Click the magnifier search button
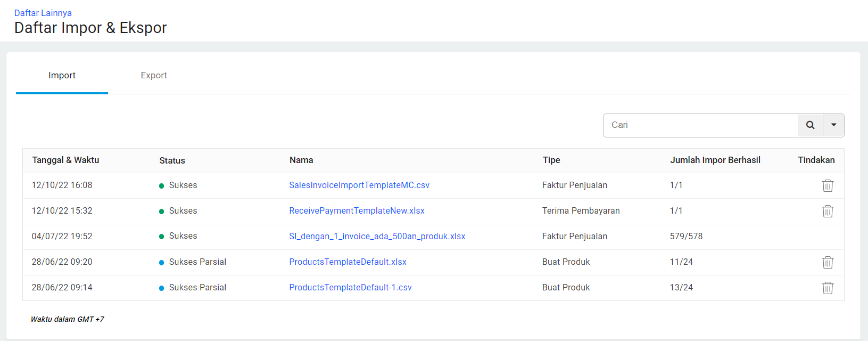Image resolution: width=868 pixels, height=341 pixels. pyautogui.click(x=810, y=125)
